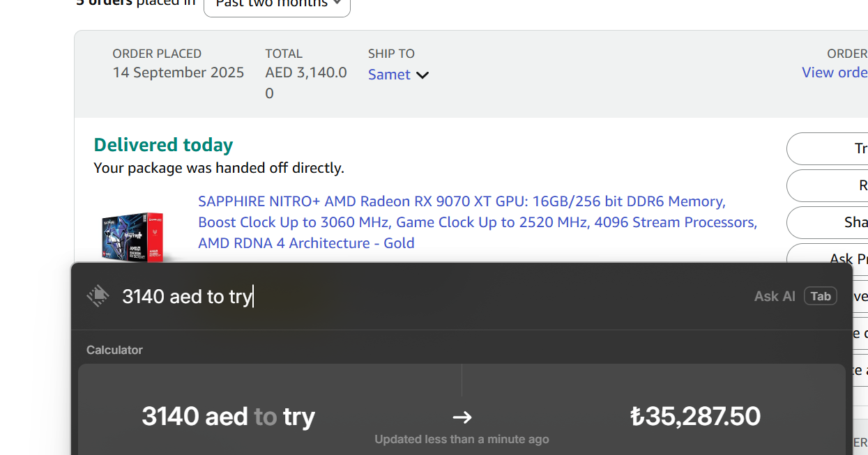Click the arrow icon between conversion values
This screenshot has height=455, width=868.
(x=462, y=417)
